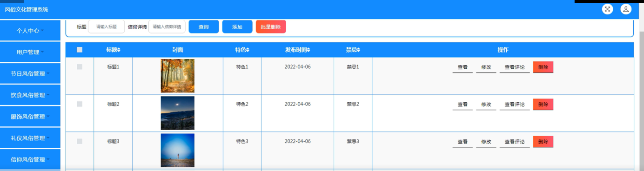Click 查看 for 标题3 row
644x171 pixels.
[463, 142]
